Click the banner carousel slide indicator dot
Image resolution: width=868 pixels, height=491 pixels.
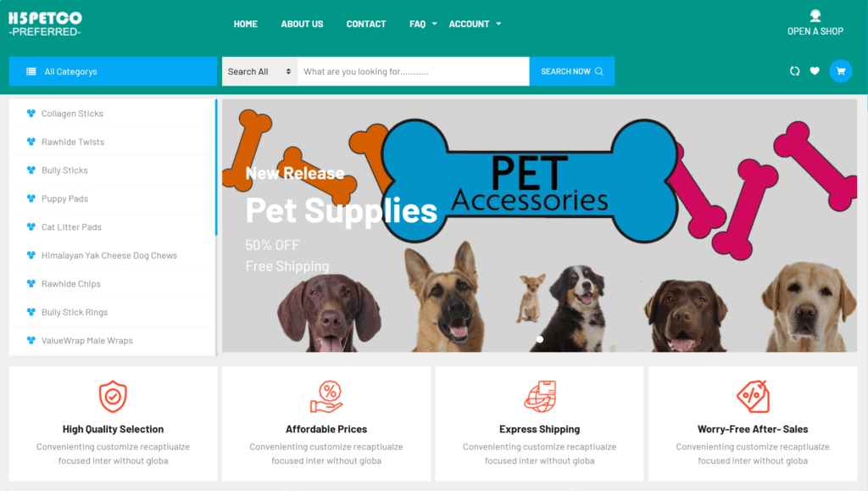point(540,339)
